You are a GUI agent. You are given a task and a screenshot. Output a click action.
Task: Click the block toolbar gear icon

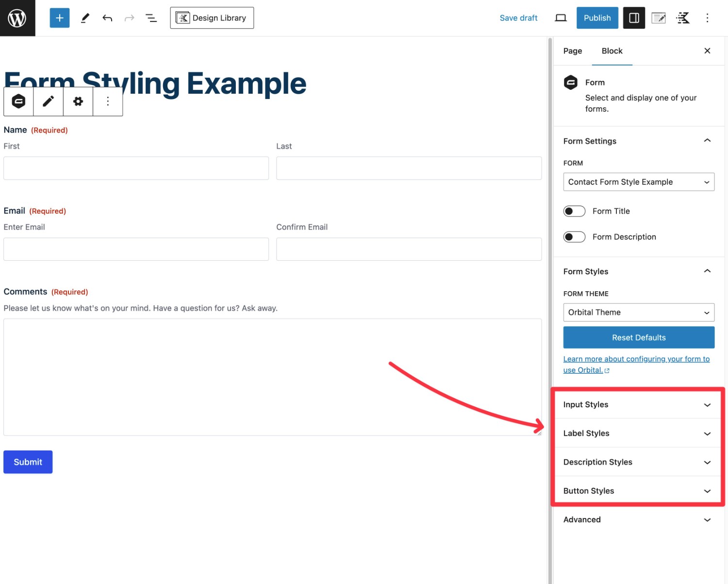coord(78,101)
